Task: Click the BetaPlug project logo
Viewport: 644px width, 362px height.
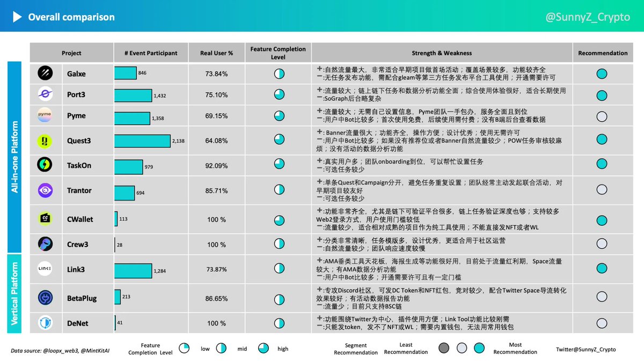Action: tap(45, 298)
